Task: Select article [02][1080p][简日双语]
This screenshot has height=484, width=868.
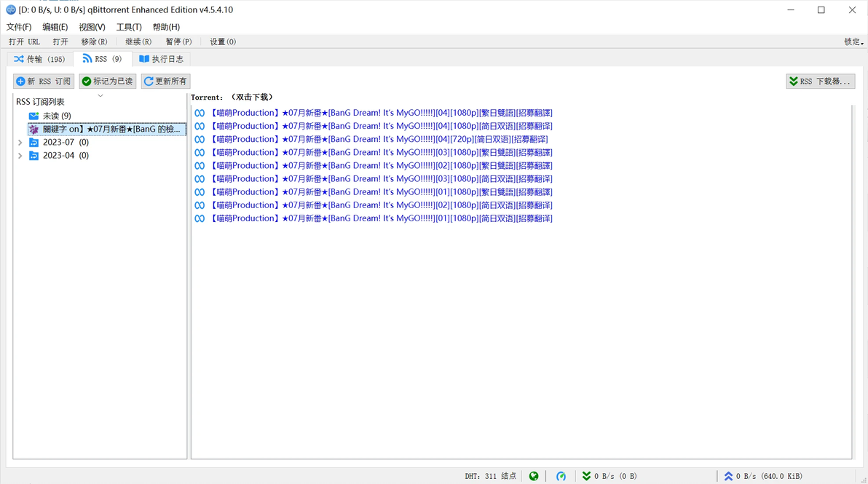Action: point(382,205)
